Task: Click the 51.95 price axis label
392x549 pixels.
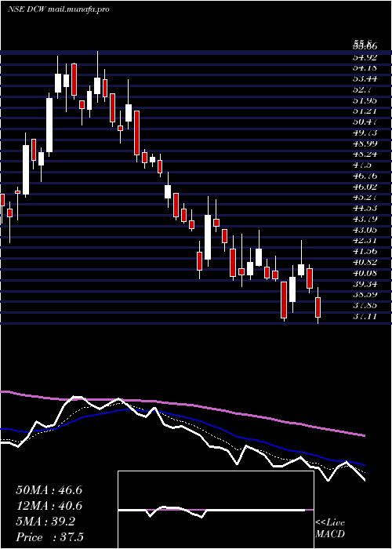Action: 365,100
